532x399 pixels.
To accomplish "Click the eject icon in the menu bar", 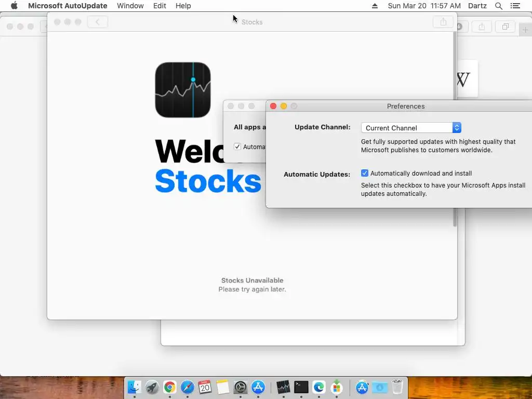I will pyautogui.click(x=375, y=6).
